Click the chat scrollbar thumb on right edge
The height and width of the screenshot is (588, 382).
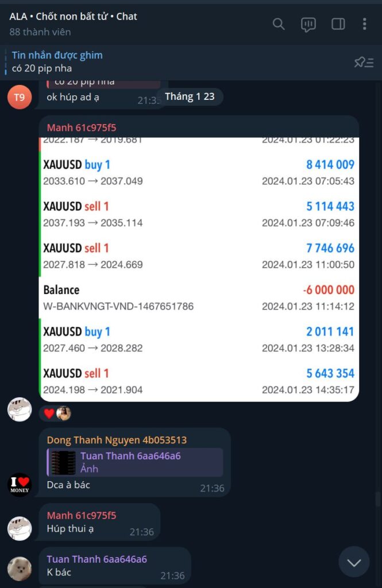point(378,500)
